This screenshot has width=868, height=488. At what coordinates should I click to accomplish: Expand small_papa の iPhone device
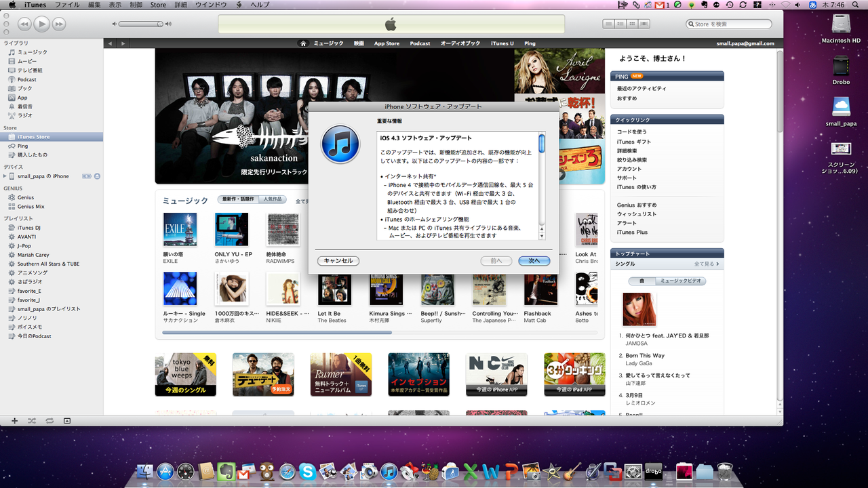4,176
